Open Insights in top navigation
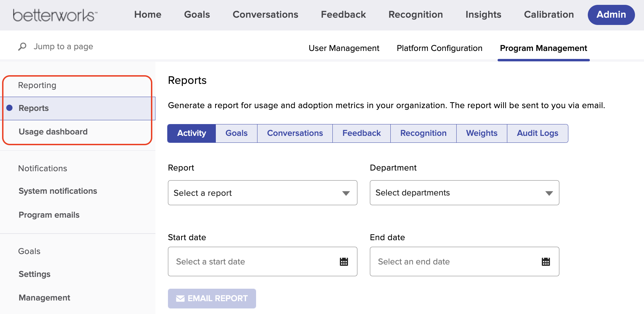 pyautogui.click(x=483, y=15)
